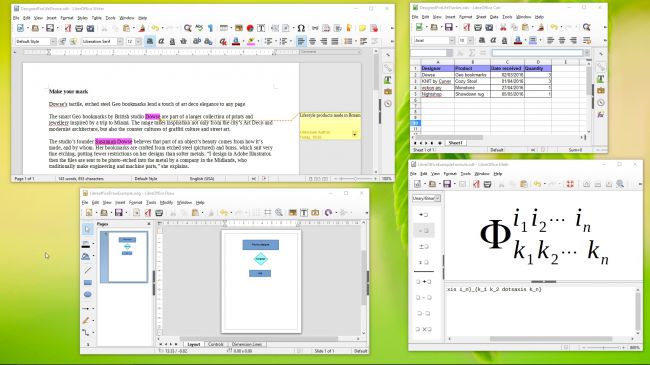Screen dimensions: 650x365
Task: Open Navigator in Writer sidebar
Action: pyautogui.click(x=388, y=104)
